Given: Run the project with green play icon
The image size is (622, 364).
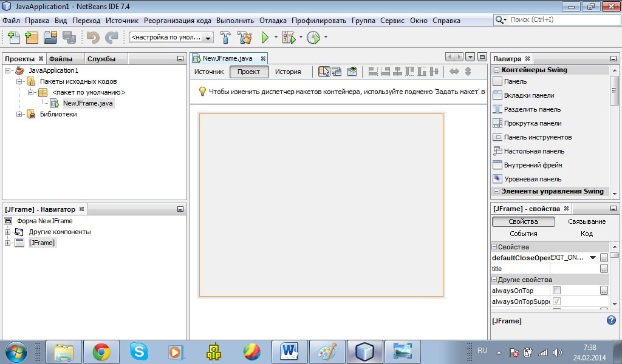Looking at the screenshot, I should 265,37.
